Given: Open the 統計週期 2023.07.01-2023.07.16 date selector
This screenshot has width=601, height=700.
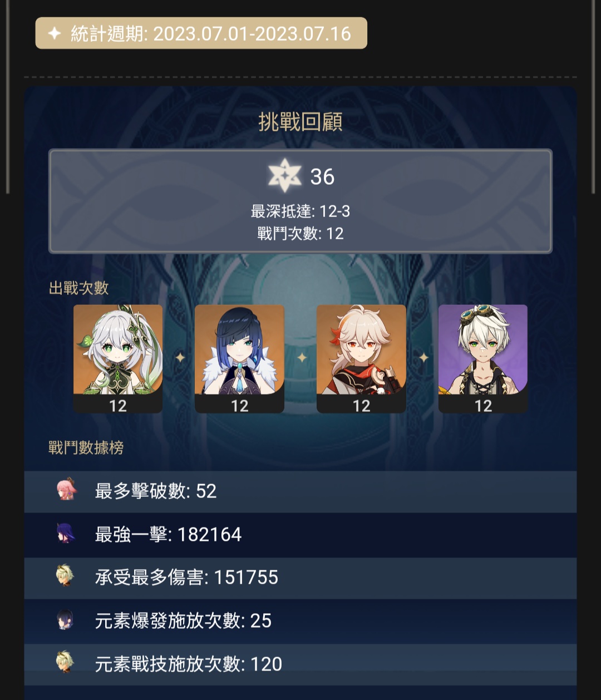Looking at the screenshot, I should point(201,33).
